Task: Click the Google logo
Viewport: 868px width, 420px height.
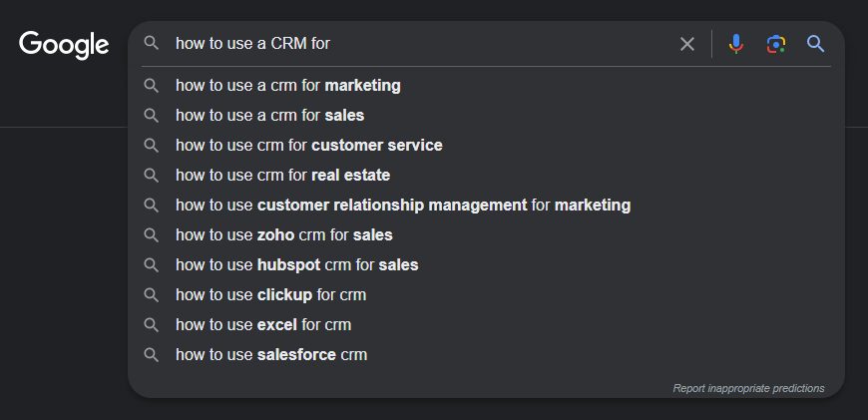Action: 64,44
